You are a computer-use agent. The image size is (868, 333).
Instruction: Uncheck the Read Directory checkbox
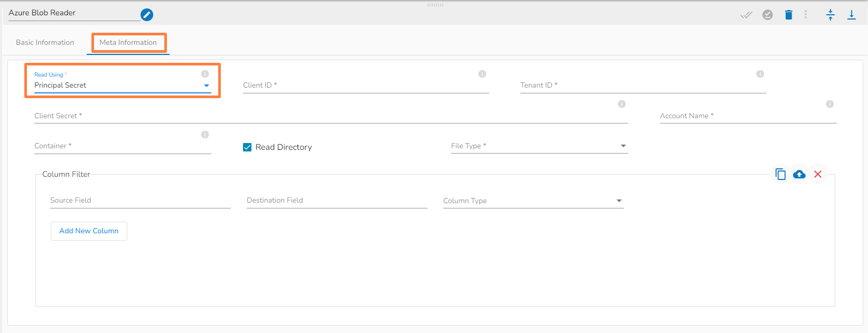pos(247,147)
